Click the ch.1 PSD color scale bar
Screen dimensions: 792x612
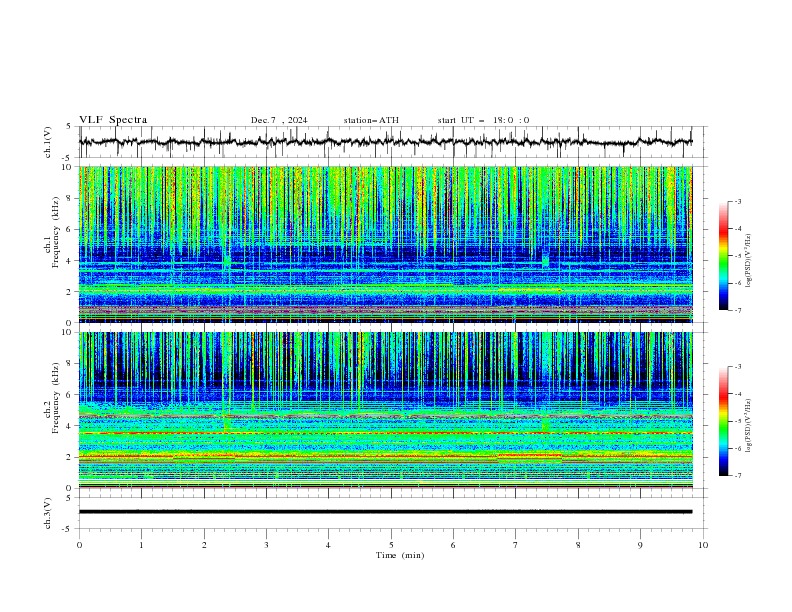click(x=723, y=256)
